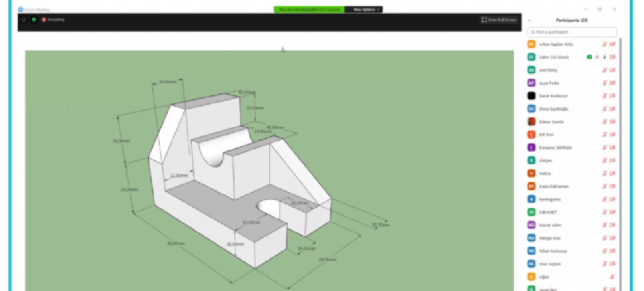This screenshot has width=644, height=291.
Task: Click the green encryption shield icon
Action: coord(34,20)
